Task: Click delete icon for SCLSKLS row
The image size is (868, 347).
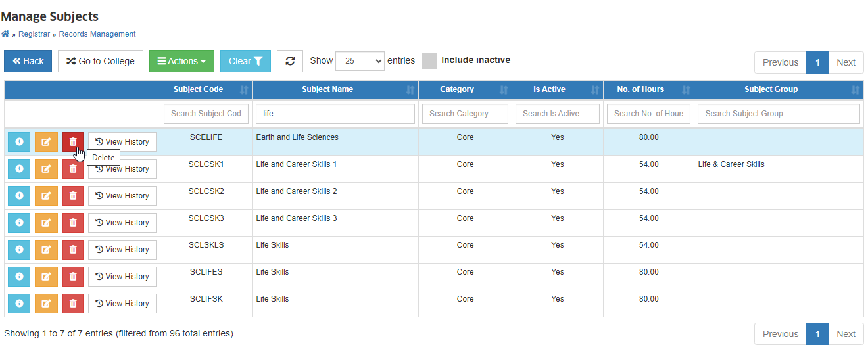Action: point(73,250)
